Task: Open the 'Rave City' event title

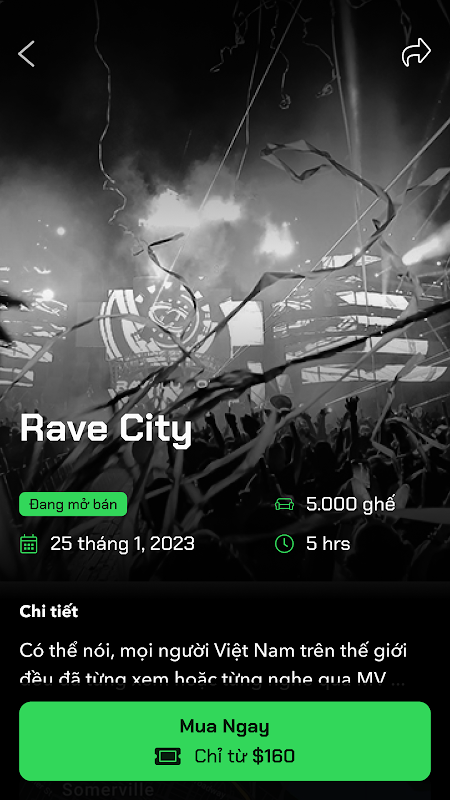Action: click(x=106, y=429)
